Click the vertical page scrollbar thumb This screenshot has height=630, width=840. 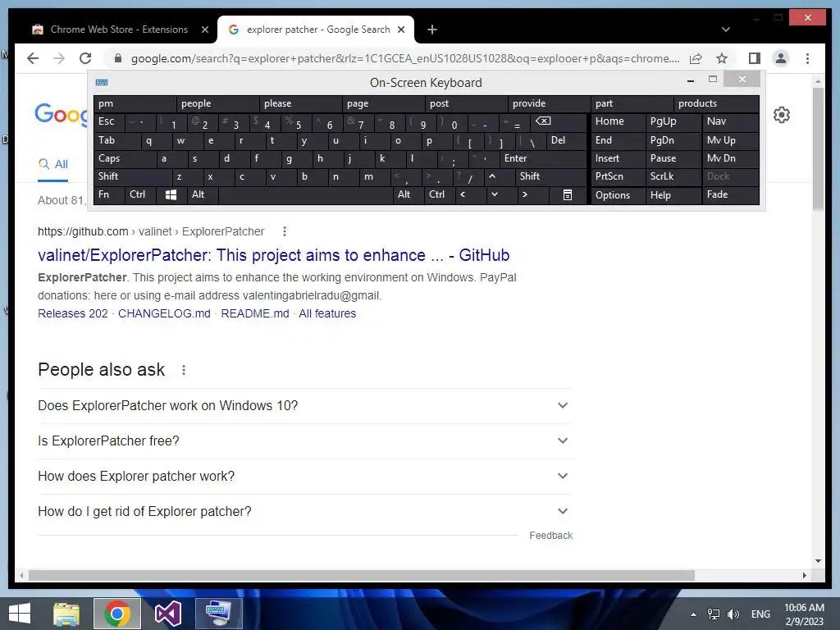(818, 148)
